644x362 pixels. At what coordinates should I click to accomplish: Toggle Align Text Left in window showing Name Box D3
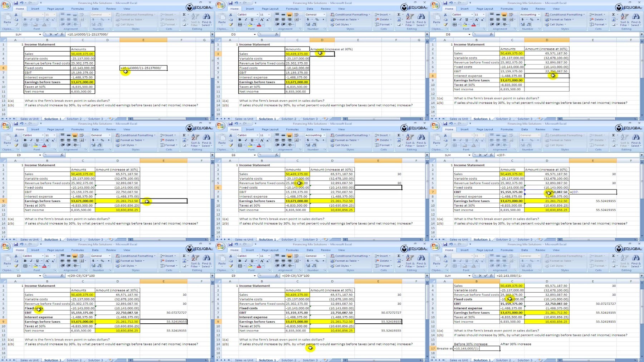point(277,20)
